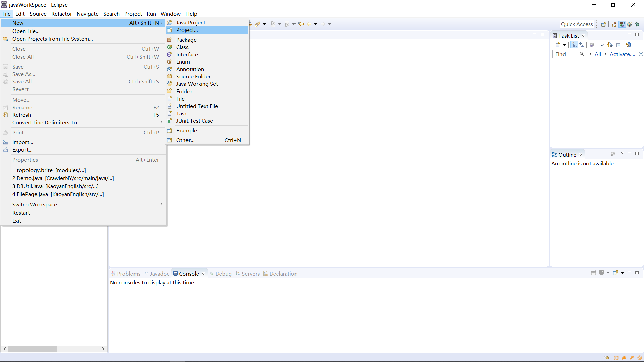This screenshot has width=644, height=362.
Task: Select Class from New submenu
Action: click(x=182, y=47)
